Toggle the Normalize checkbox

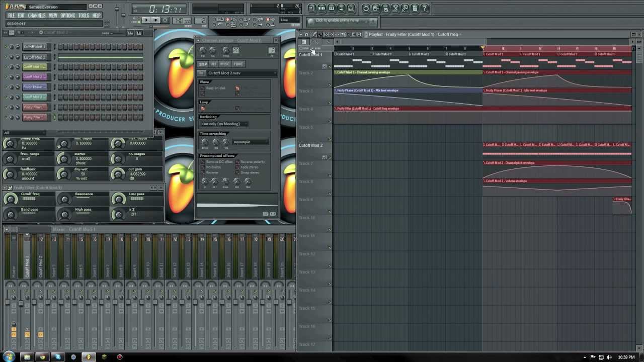(203, 167)
